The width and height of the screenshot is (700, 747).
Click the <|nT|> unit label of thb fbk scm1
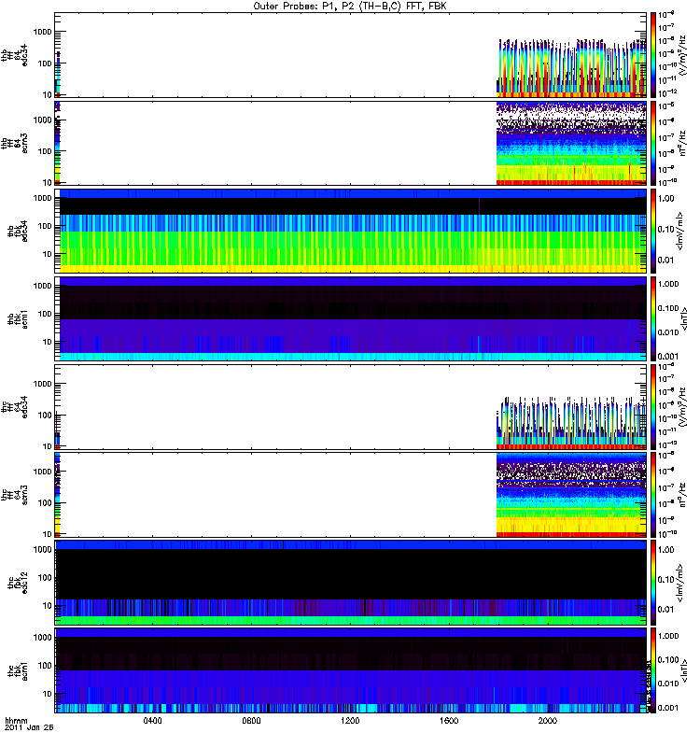(x=685, y=318)
